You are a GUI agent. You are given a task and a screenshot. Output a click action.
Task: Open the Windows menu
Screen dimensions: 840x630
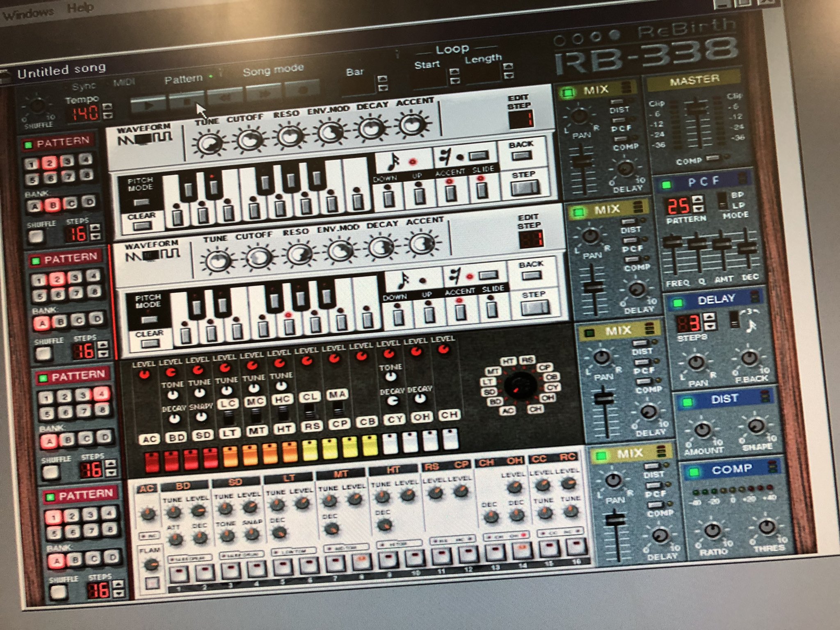tap(28, 14)
